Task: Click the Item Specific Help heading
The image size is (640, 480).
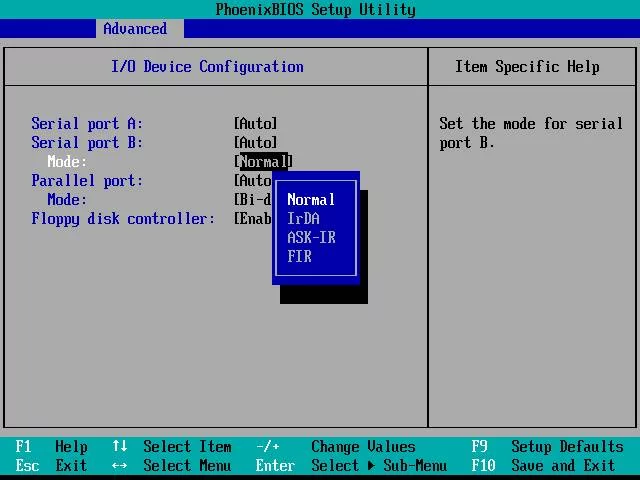Action: (x=527, y=67)
